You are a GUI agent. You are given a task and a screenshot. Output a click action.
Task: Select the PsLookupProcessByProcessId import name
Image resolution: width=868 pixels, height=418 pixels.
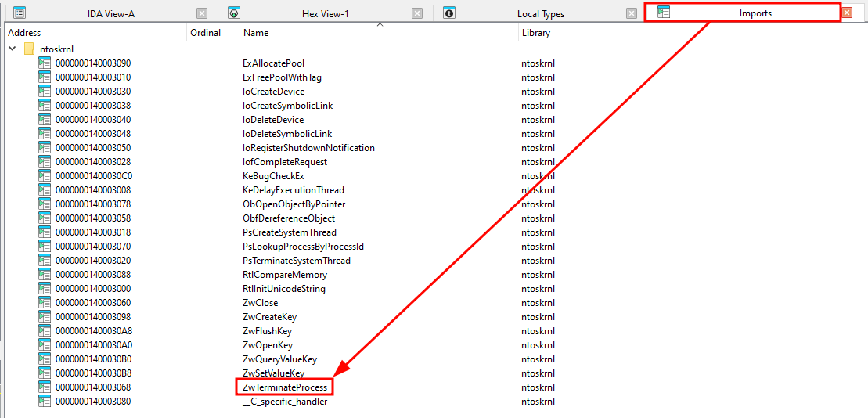pyautogui.click(x=303, y=247)
